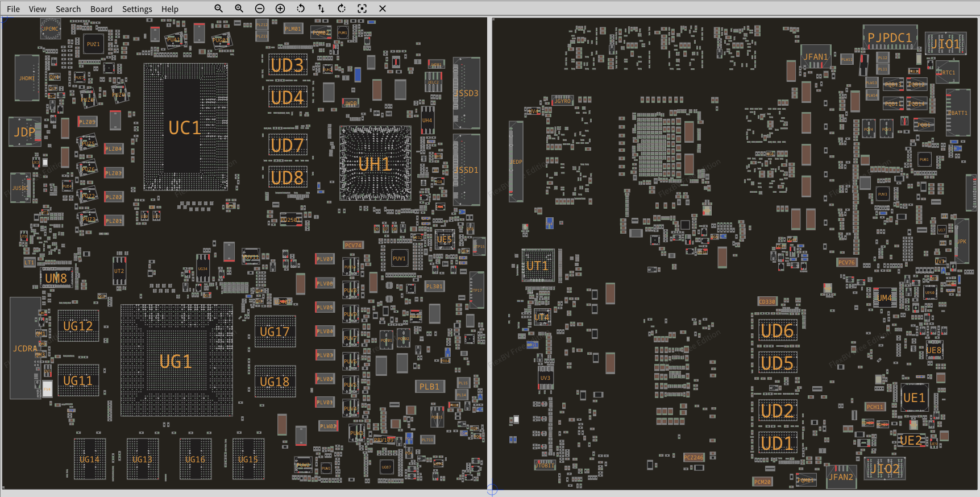Click the magnifier zoom-out icon
The width and height of the screenshot is (980, 497).
coord(218,9)
